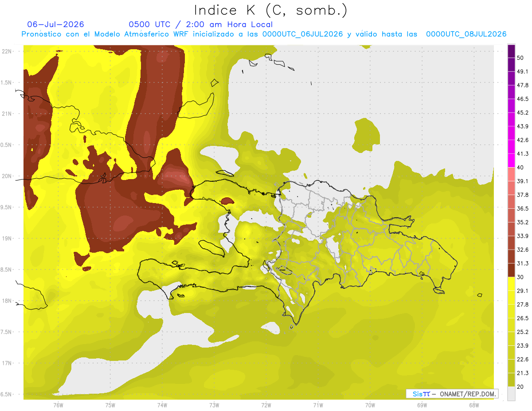Click the latitude label "19N"
This screenshot has height=411, width=532.
tap(8, 239)
